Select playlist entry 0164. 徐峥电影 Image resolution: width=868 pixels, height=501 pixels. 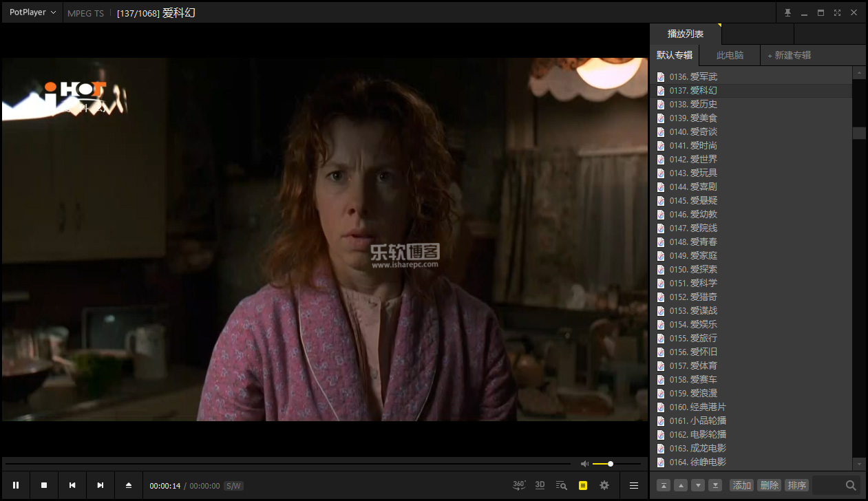coord(751,462)
